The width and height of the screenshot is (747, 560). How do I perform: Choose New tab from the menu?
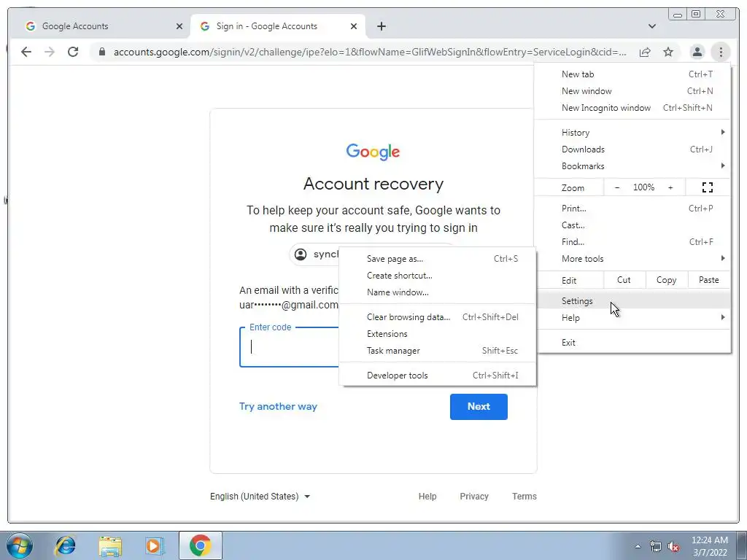tap(632, 74)
